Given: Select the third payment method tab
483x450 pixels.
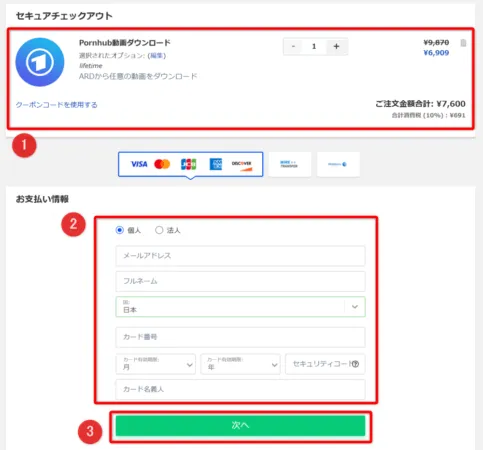Looking at the screenshot, I should click(338, 164).
